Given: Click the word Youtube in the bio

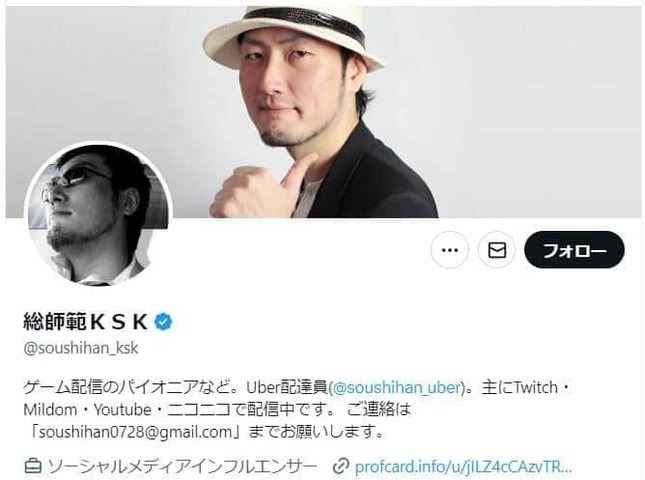Looking at the screenshot, I should tap(122, 410).
